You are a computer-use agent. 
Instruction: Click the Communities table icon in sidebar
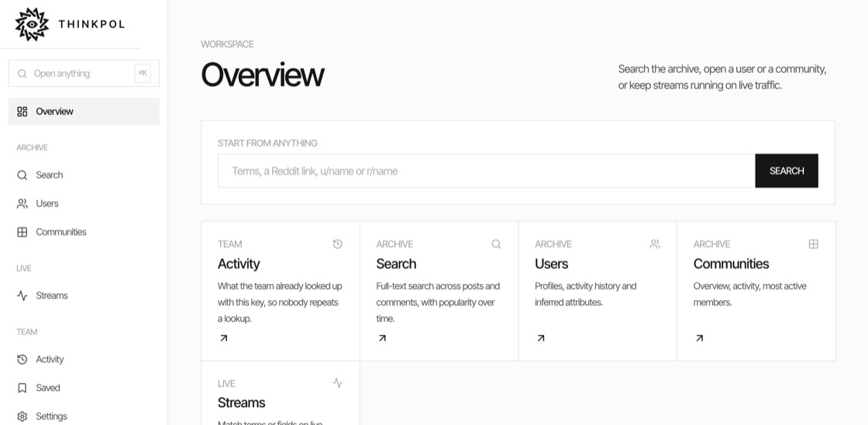point(22,232)
